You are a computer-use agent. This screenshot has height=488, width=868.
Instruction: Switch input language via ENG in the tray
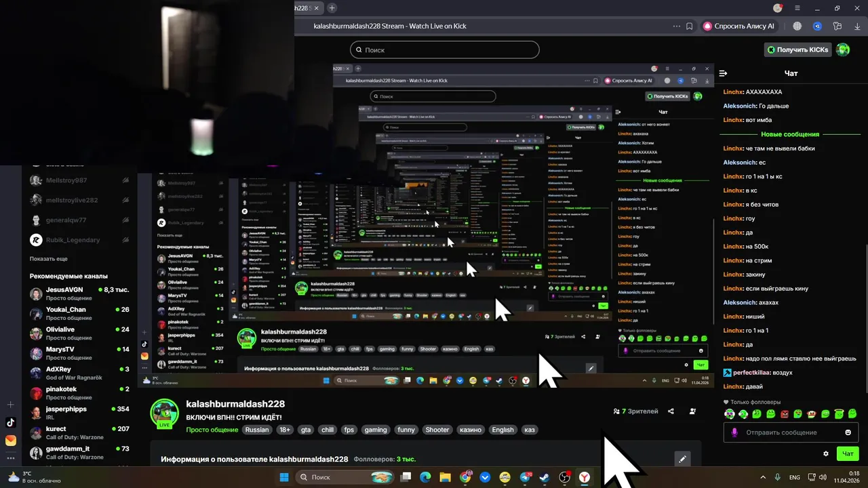[x=794, y=477]
